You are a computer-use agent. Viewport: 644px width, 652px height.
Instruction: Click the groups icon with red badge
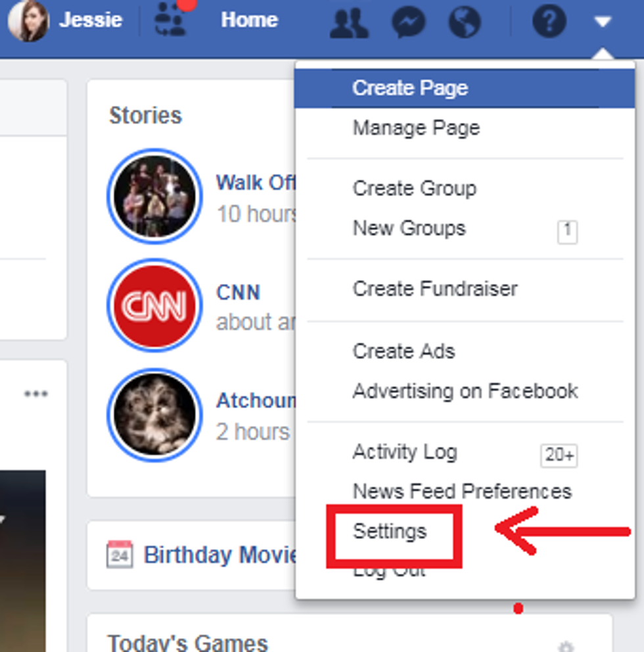tap(171, 20)
